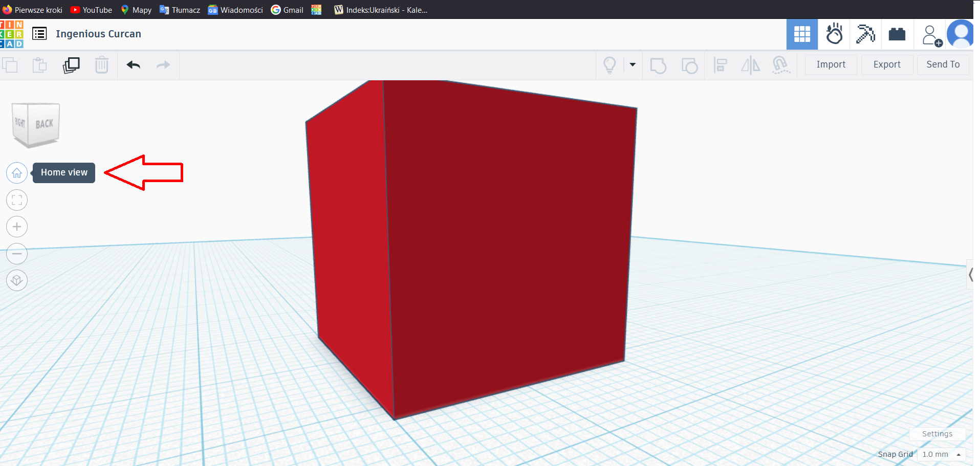Switch to the 3D design grid tab
The height and width of the screenshot is (466, 980).
(x=802, y=34)
